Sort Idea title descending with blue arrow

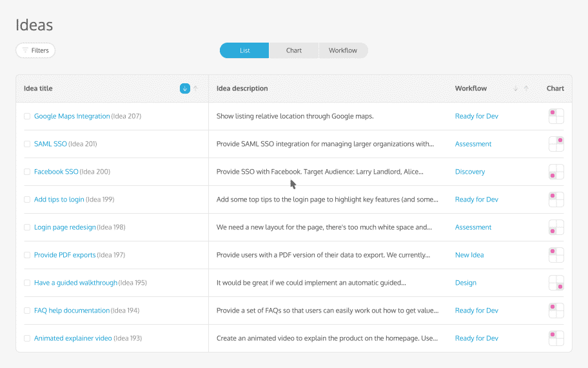[x=185, y=88]
